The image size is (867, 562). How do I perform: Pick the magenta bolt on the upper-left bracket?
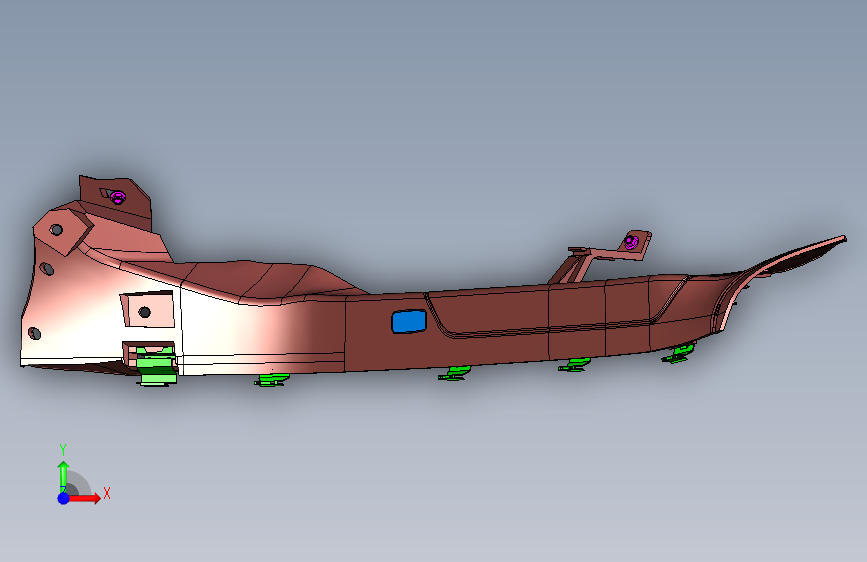tap(117, 196)
